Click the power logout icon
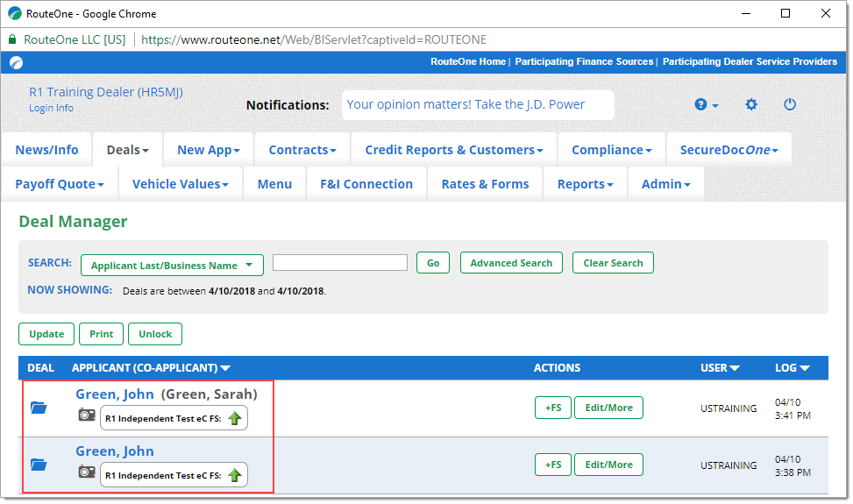 pyautogui.click(x=790, y=104)
